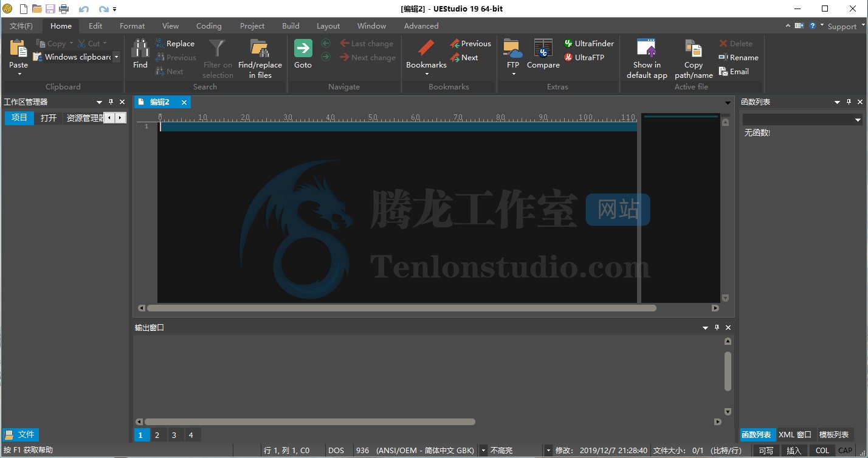
Task: Jump to Previous bookmark
Action: tap(470, 43)
